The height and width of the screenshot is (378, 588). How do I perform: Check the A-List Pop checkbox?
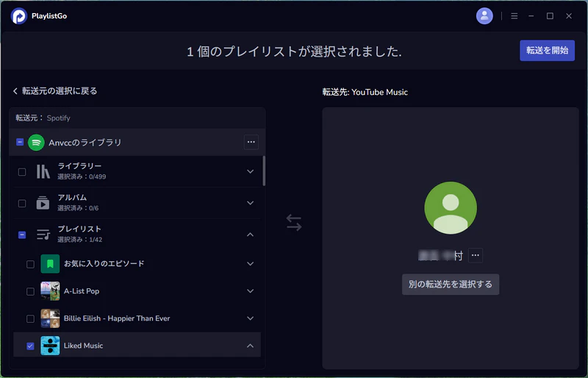click(30, 292)
